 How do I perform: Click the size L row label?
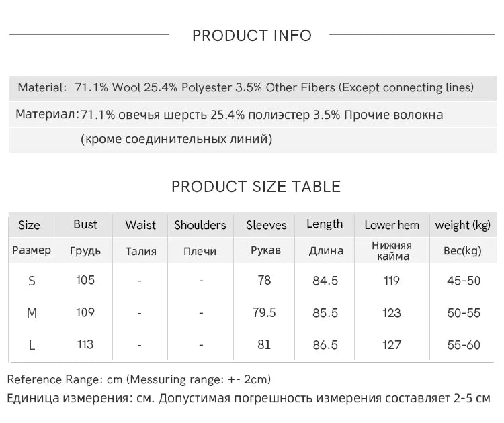(x=32, y=345)
